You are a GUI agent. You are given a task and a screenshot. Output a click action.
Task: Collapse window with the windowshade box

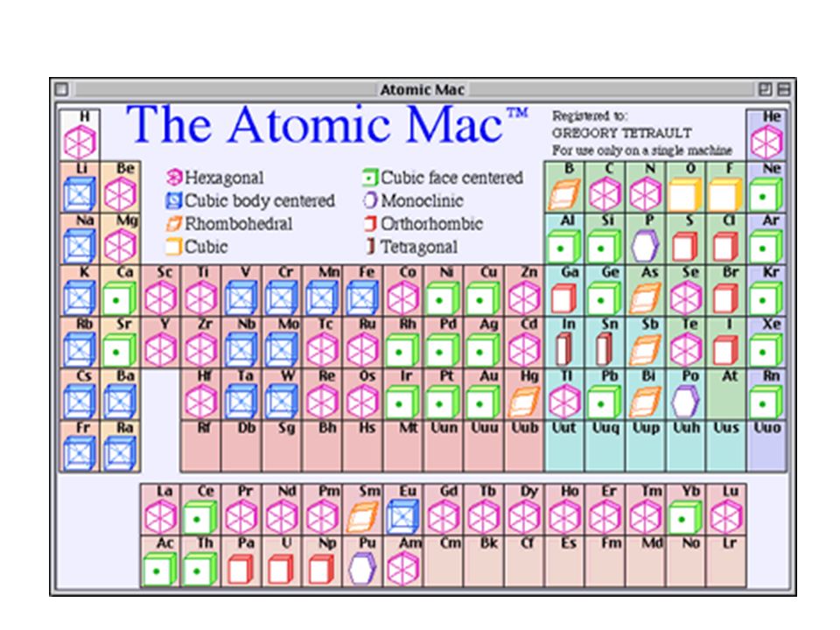pyautogui.click(x=783, y=89)
